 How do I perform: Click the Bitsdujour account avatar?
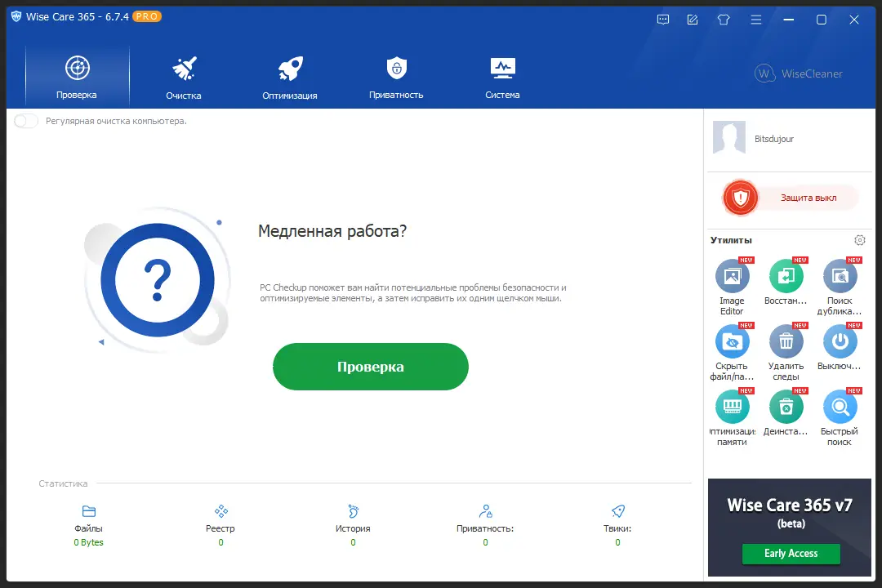(x=728, y=137)
